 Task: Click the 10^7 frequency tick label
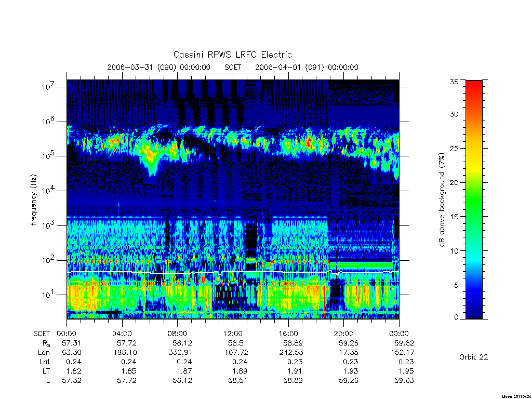pyautogui.click(x=49, y=87)
